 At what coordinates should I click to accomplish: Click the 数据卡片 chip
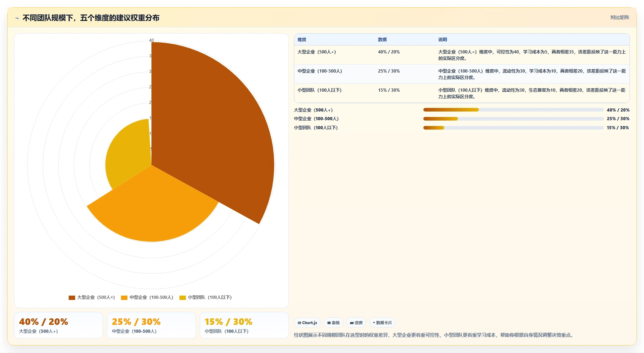coord(382,323)
